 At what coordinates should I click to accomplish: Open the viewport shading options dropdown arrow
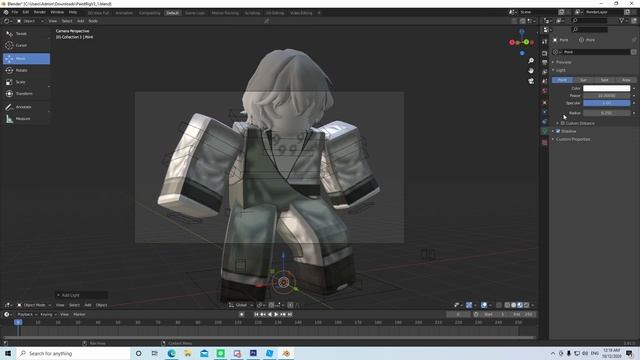533,305
